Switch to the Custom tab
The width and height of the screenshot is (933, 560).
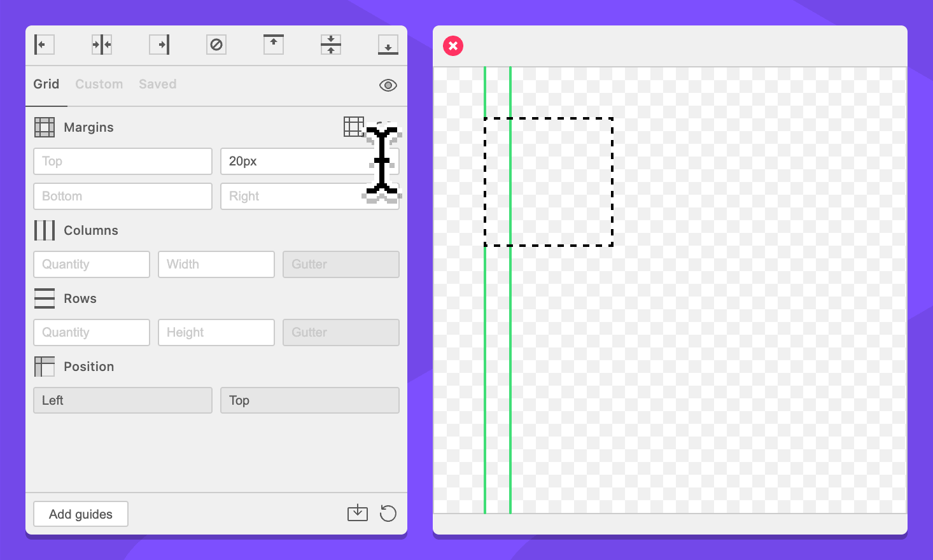pos(99,84)
